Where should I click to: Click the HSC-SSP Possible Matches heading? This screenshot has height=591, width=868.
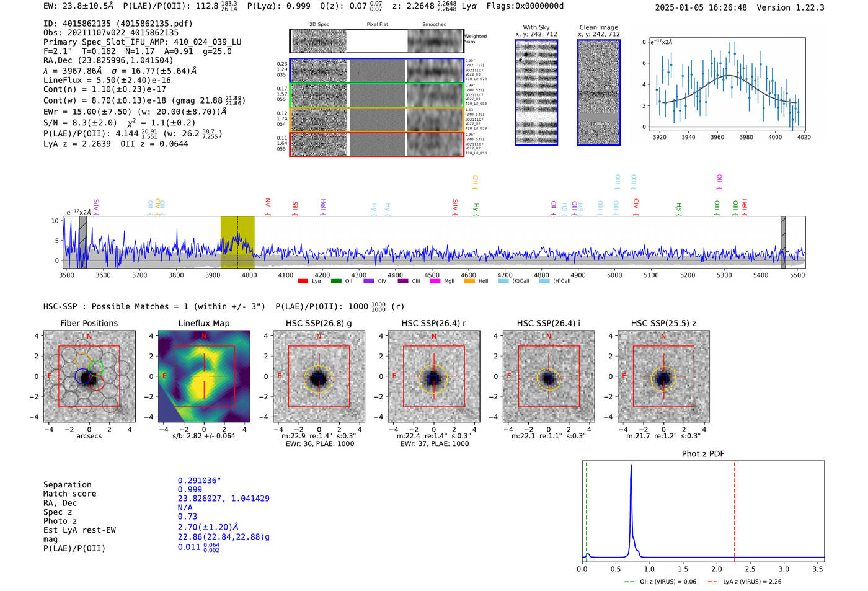pyautogui.click(x=154, y=306)
